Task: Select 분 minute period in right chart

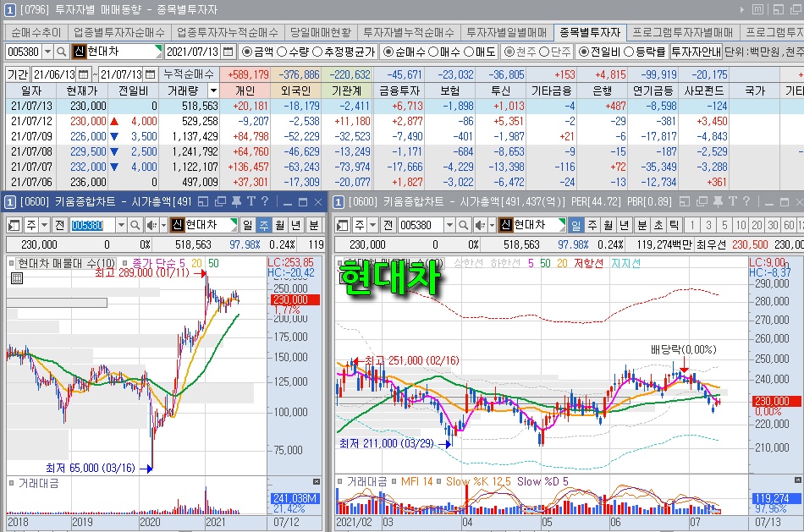Action: 642,225
